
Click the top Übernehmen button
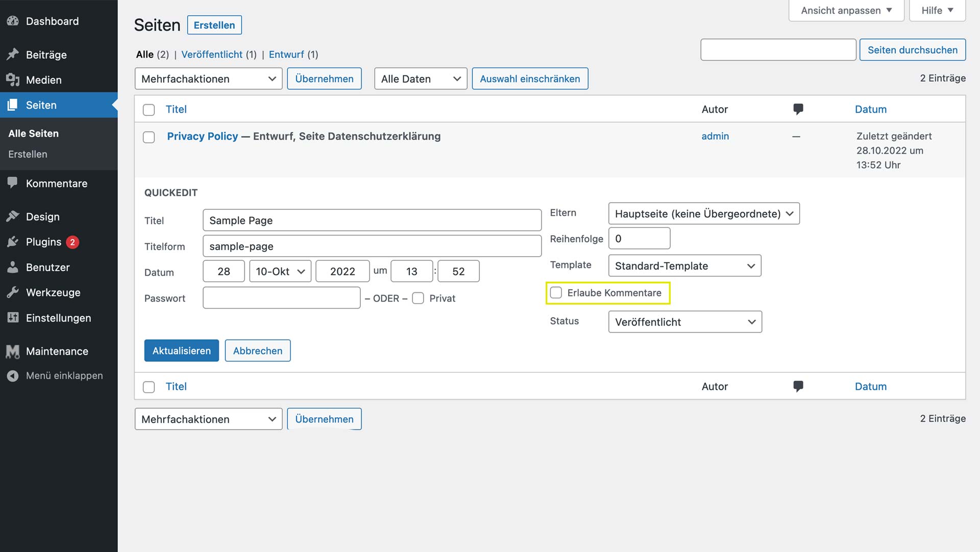click(x=324, y=79)
